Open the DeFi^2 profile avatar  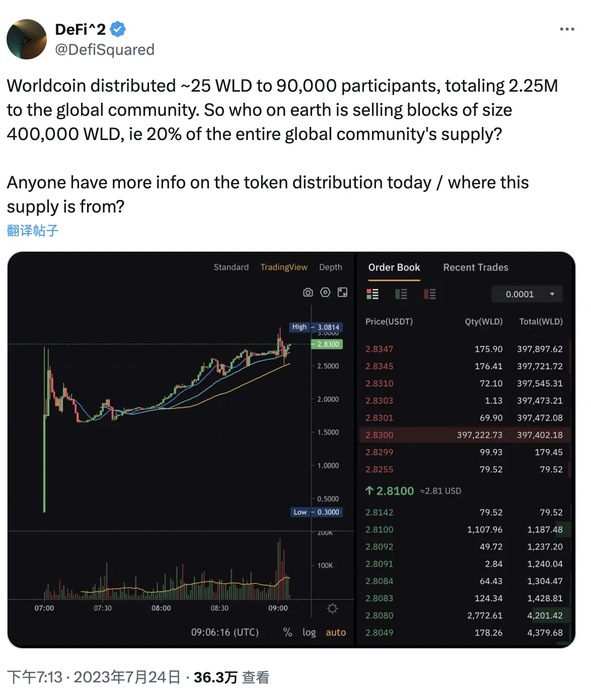27,39
